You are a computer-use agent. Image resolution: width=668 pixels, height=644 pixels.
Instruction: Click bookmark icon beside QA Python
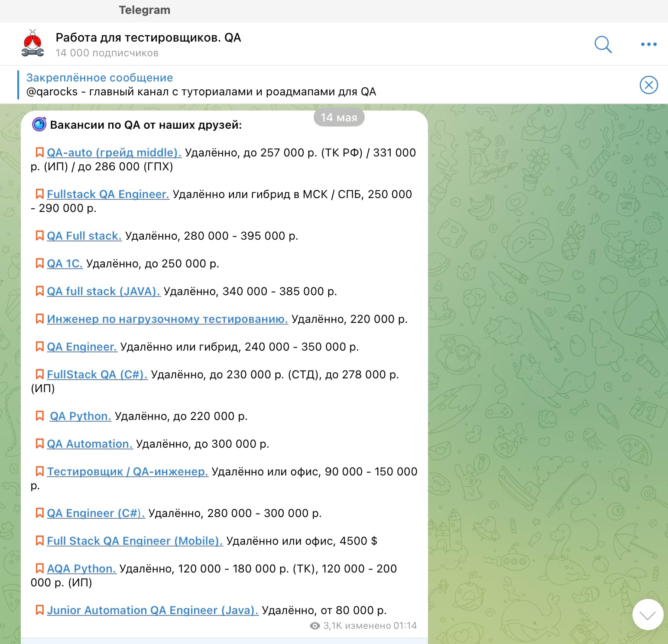coord(39,416)
